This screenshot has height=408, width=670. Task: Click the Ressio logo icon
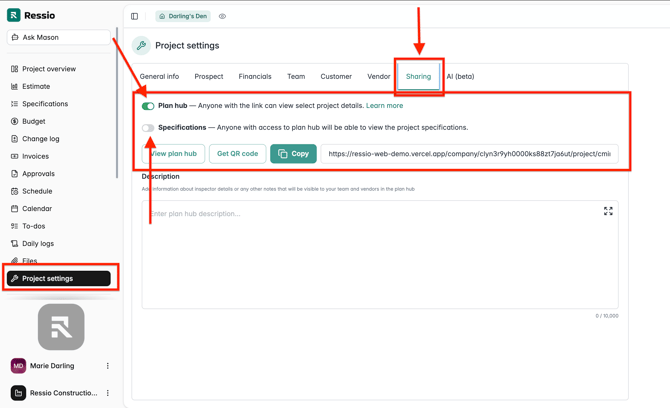click(14, 15)
